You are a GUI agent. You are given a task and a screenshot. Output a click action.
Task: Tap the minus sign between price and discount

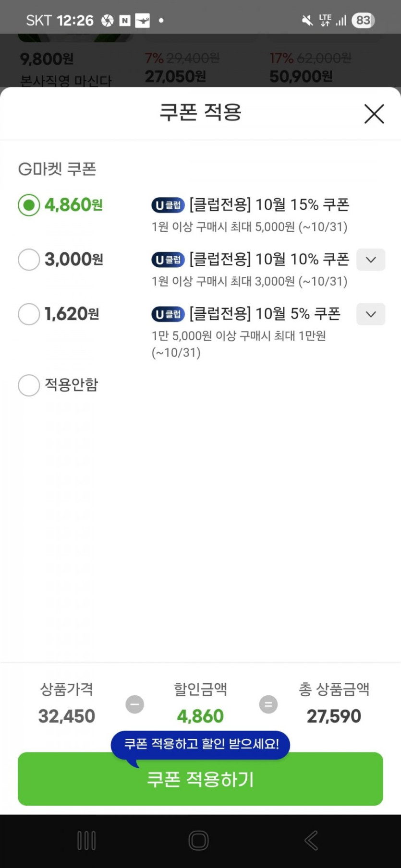[134, 704]
